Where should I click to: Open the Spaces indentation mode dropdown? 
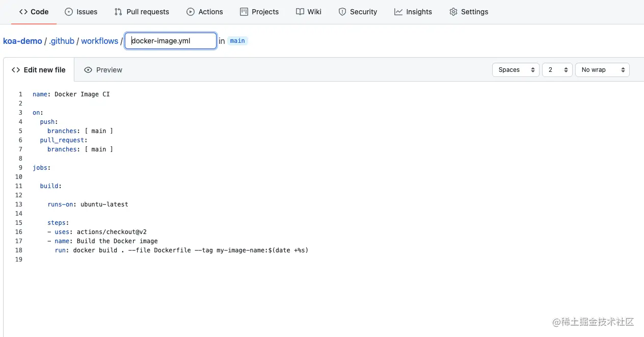[x=516, y=69]
